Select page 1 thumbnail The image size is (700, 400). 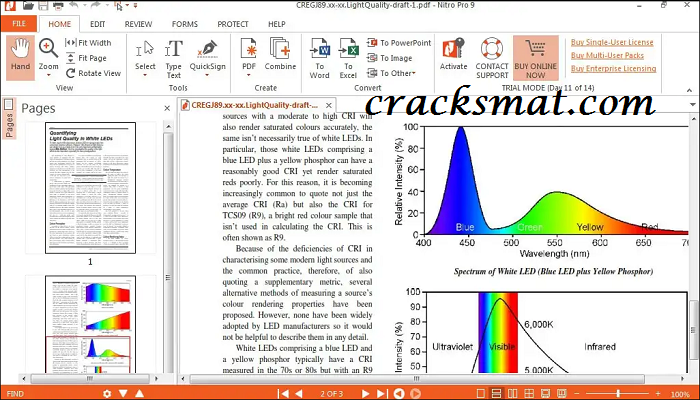90,188
